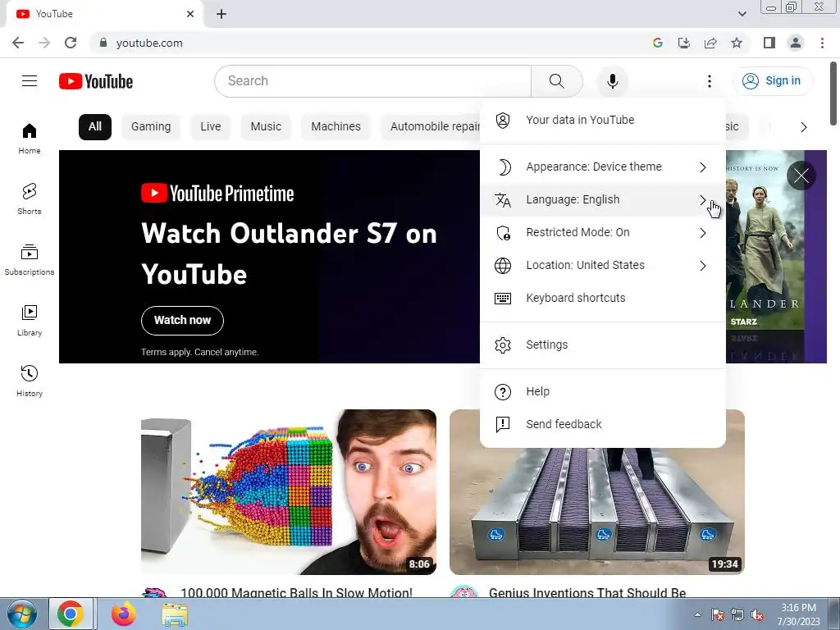Viewport: 840px width, 630px height.
Task: Expand Appearance: Device theme submenu
Action: pyautogui.click(x=603, y=167)
